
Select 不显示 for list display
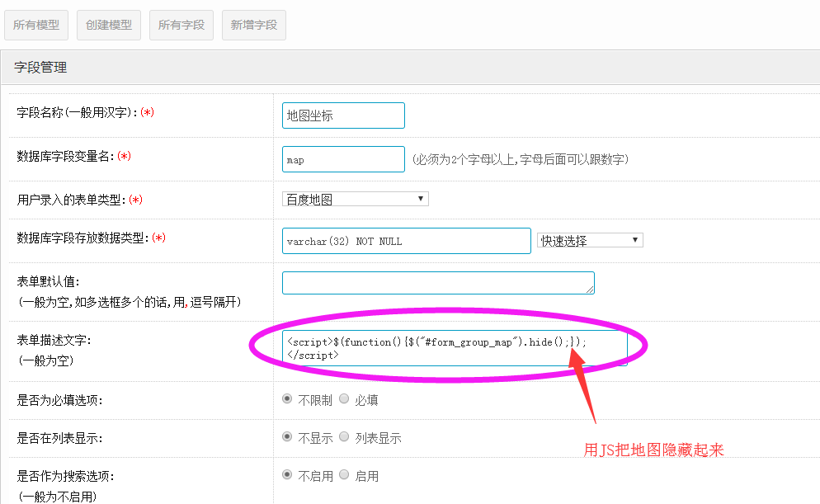[287, 437]
